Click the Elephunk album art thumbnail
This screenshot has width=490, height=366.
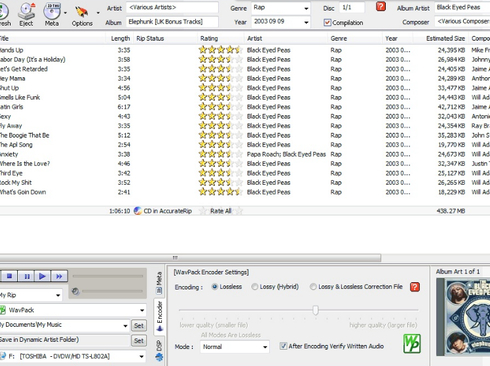click(x=463, y=317)
